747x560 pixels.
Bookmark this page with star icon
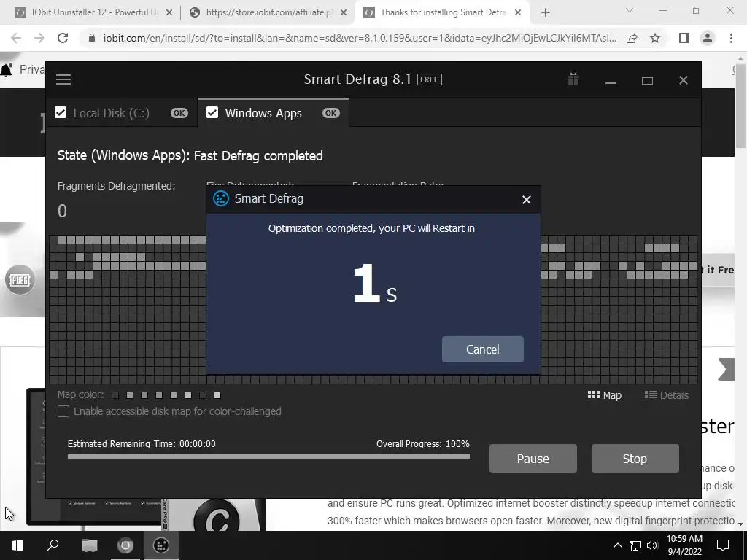pyautogui.click(x=655, y=38)
